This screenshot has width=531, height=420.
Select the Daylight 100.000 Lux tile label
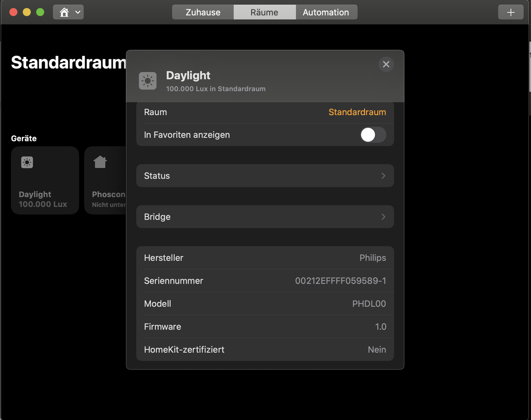[43, 199]
